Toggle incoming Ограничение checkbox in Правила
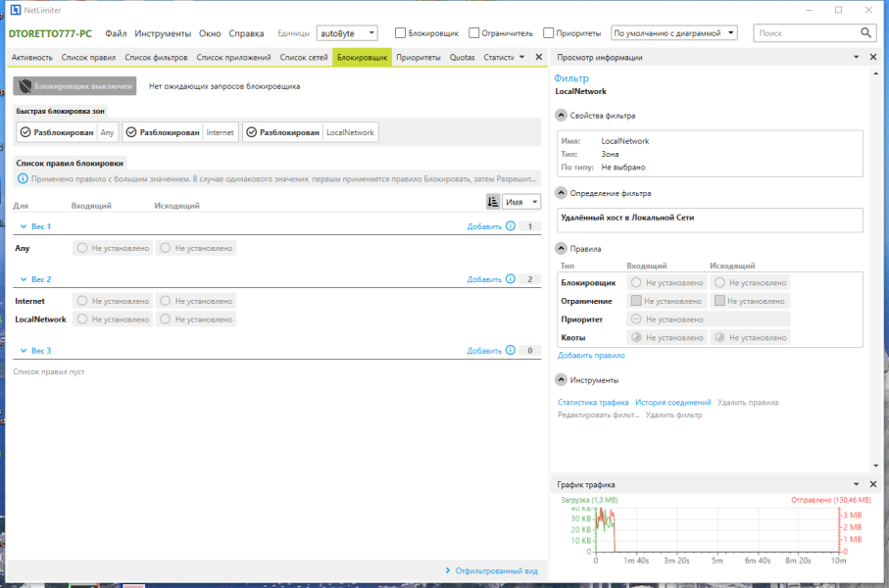Screen dimensions: 889x588 pyautogui.click(x=636, y=301)
